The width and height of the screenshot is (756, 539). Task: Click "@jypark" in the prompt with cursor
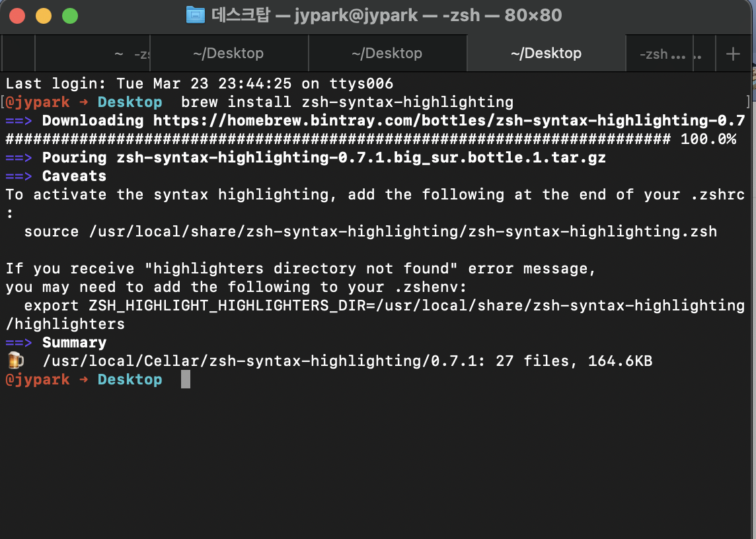(x=38, y=379)
